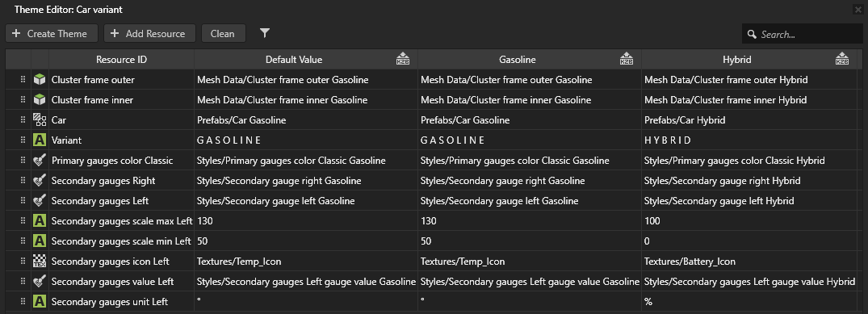Select Secondary gauges scale max Left name
868x314 pixels.
coord(122,221)
